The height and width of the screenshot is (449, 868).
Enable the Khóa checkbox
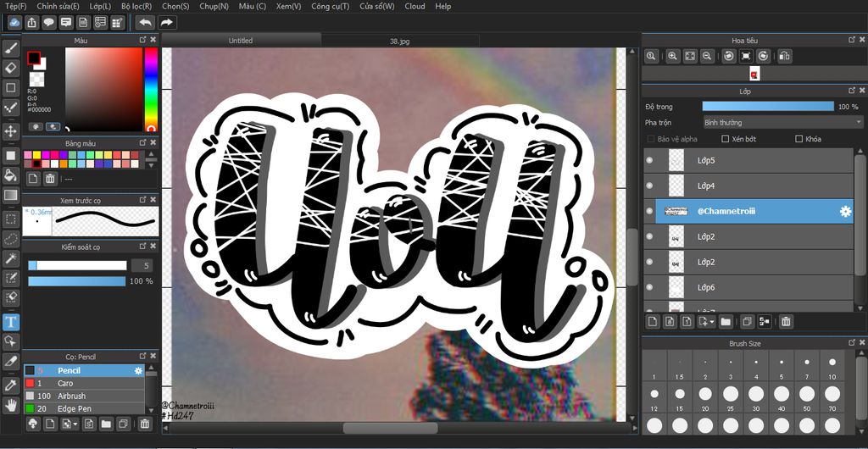(798, 139)
